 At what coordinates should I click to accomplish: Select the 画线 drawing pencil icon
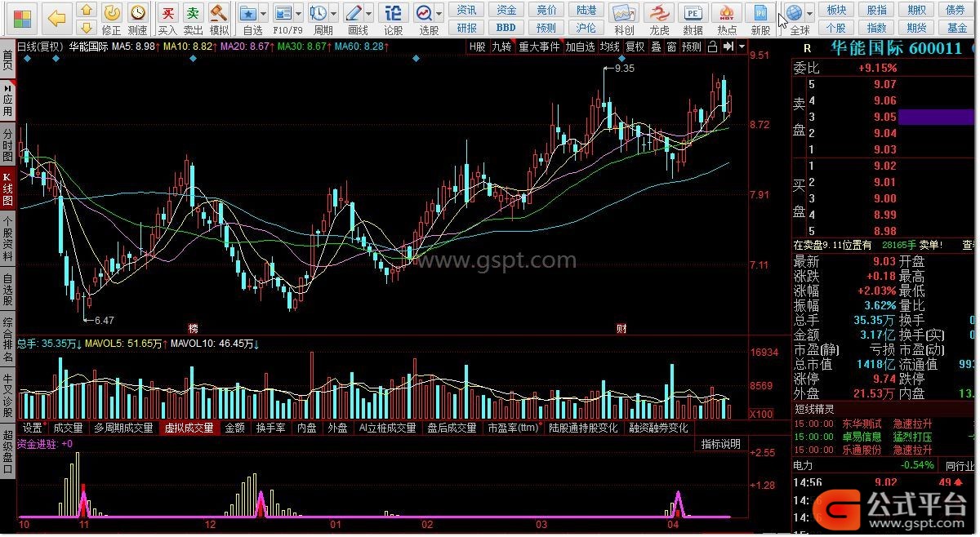click(x=354, y=12)
